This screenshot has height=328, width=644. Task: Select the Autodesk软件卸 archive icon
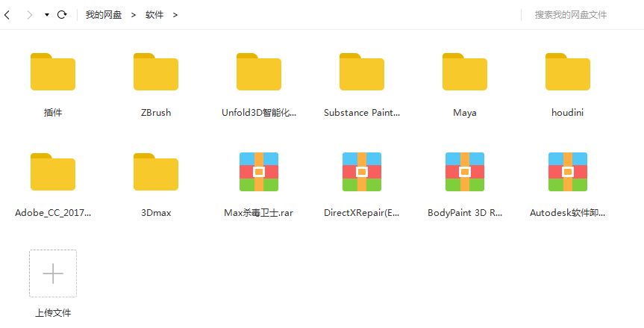pos(568,172)
